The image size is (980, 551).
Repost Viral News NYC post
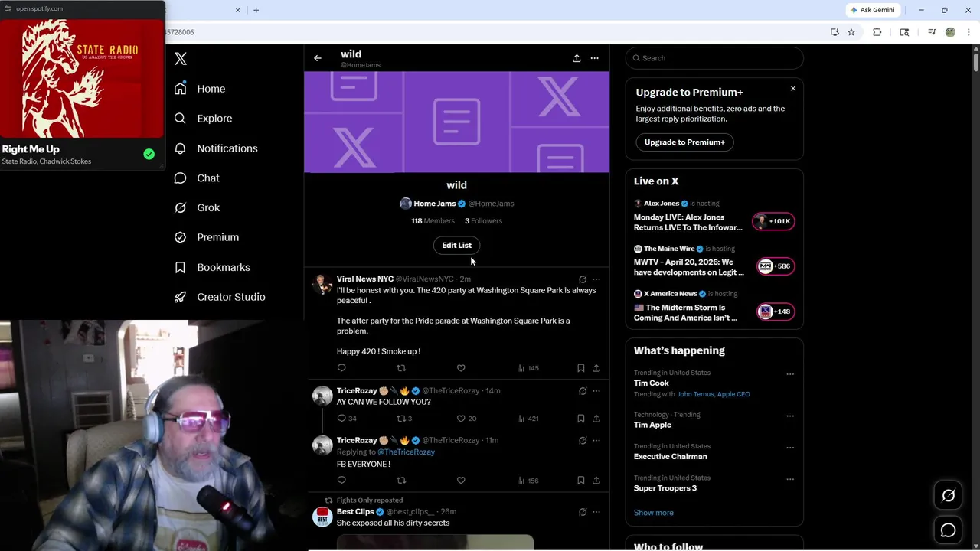(401, 368)
